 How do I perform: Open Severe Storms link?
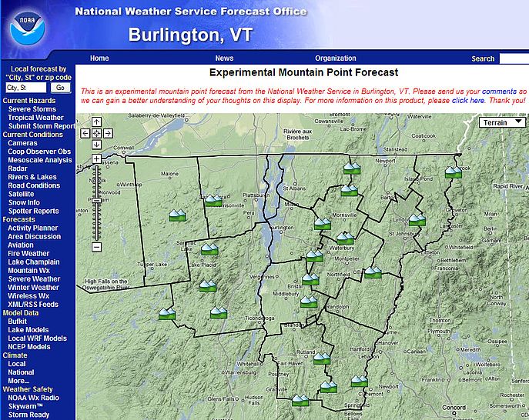pos(32,109)
